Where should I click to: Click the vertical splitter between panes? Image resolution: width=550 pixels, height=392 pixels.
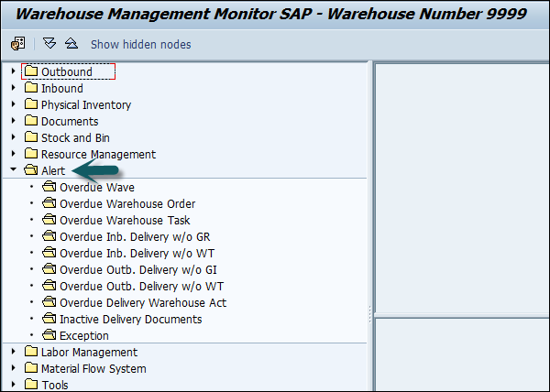370,311
